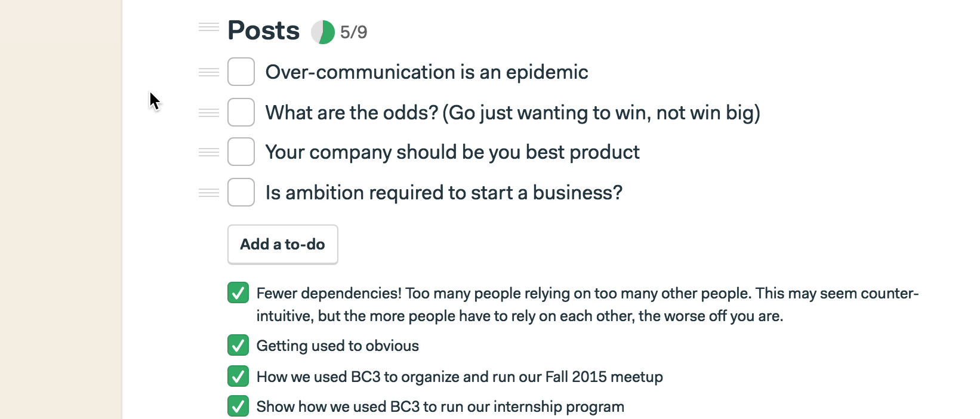This screenshot has width=980, height=419.
Task: Click the green progress pie chart
Action: point(323,32)
